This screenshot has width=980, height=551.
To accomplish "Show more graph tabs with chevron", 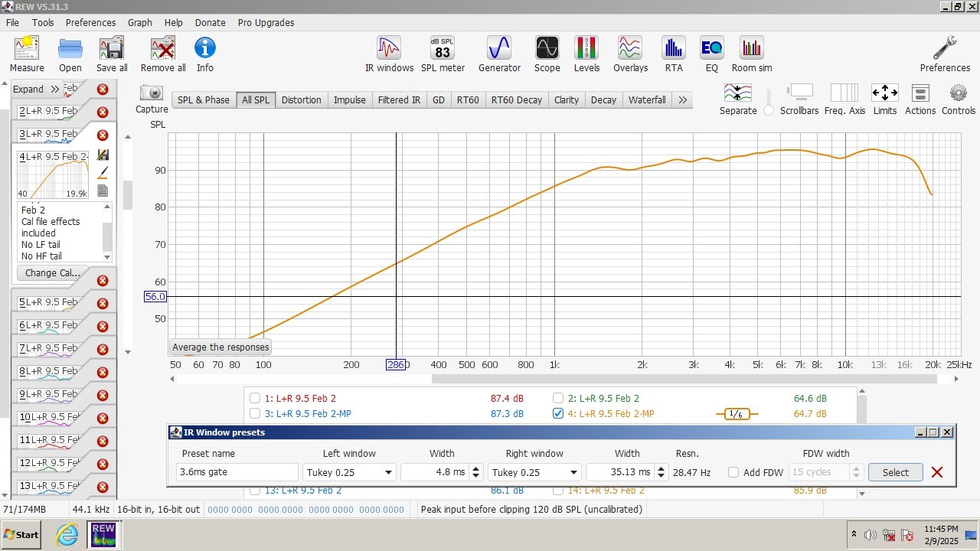I will 683,99.
